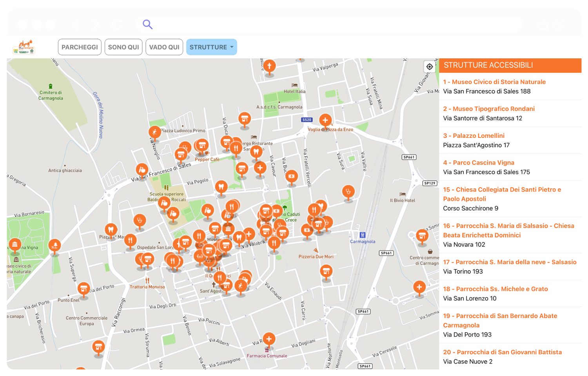588x376 pixels.
Task: Open the accessibility marker at Piazza Ludovico Primo
Action: [x=155, y=132]
